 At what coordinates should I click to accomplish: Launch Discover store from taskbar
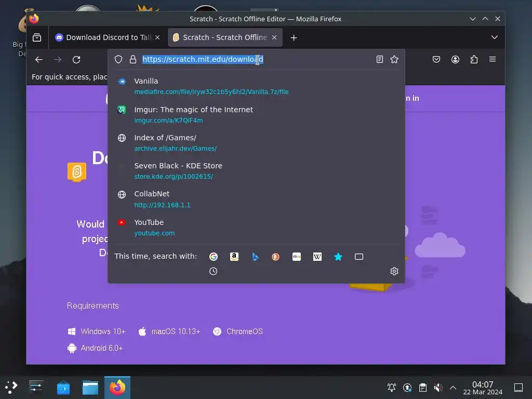coord(63,388)
